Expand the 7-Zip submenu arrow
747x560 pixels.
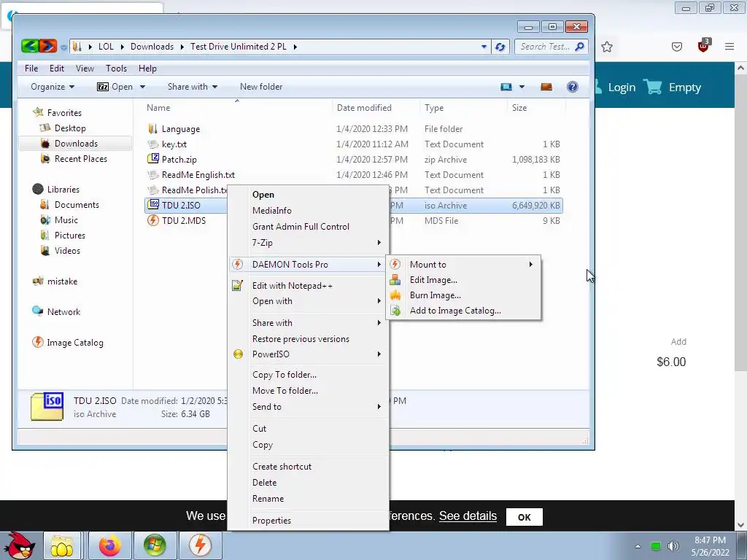tap(379, 243)
